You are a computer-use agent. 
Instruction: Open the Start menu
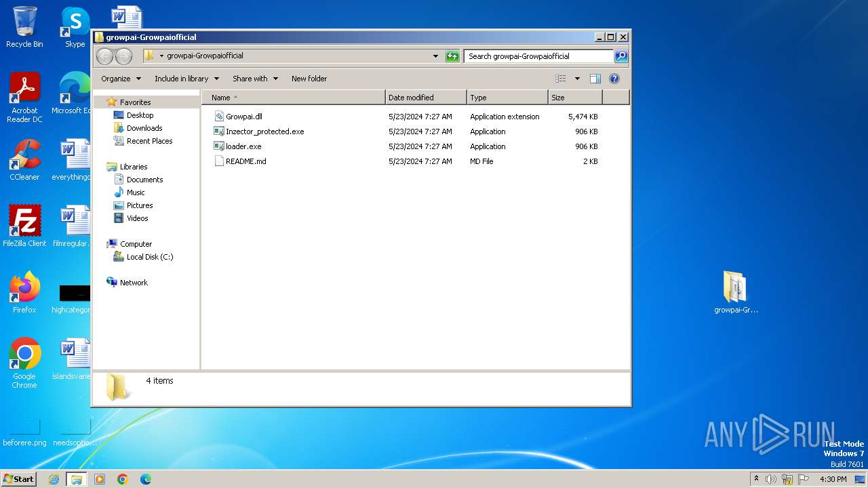(18, 479)
